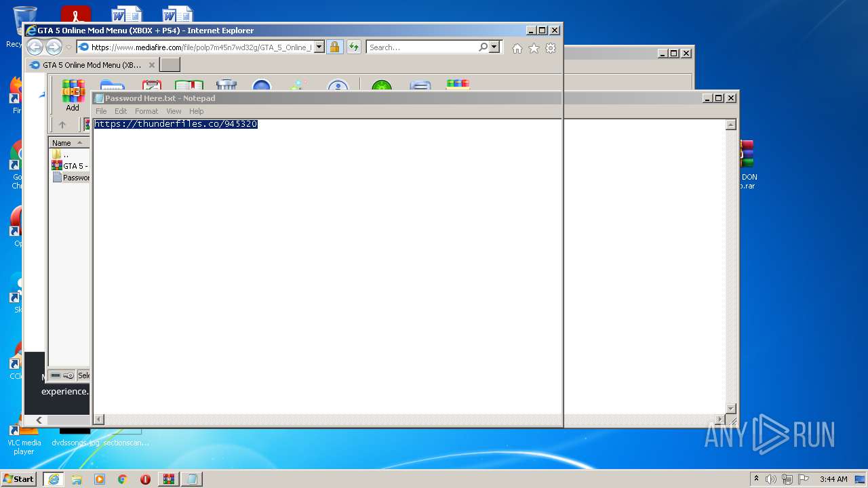
Task: Select the 'Passwor' text file row in WinRAR
Action: pos(70,178)
